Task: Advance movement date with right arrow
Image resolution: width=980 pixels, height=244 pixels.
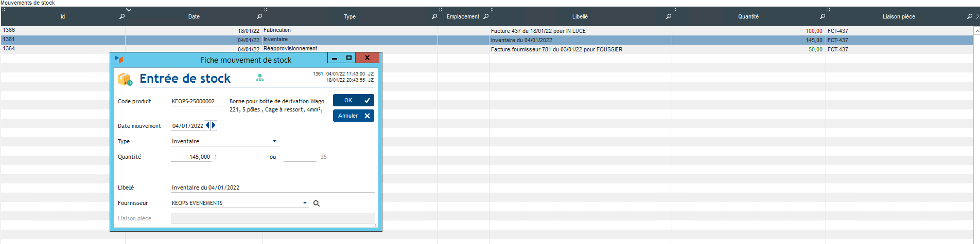Action: (214, 125)
